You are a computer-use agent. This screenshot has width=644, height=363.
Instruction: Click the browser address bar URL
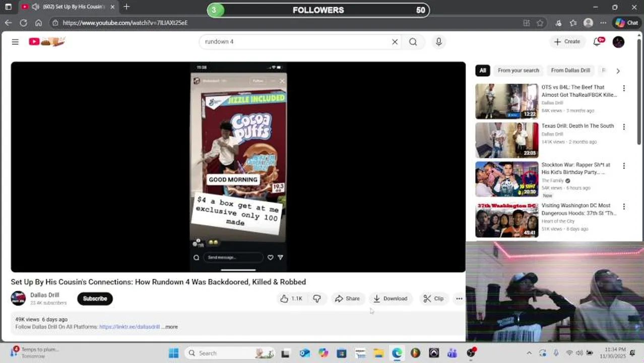click(125, 23)
